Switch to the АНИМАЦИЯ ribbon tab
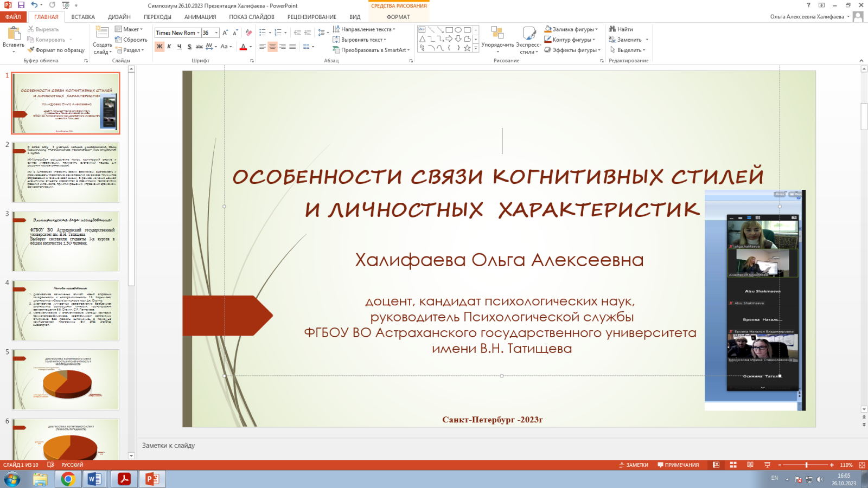 (200, 17)
